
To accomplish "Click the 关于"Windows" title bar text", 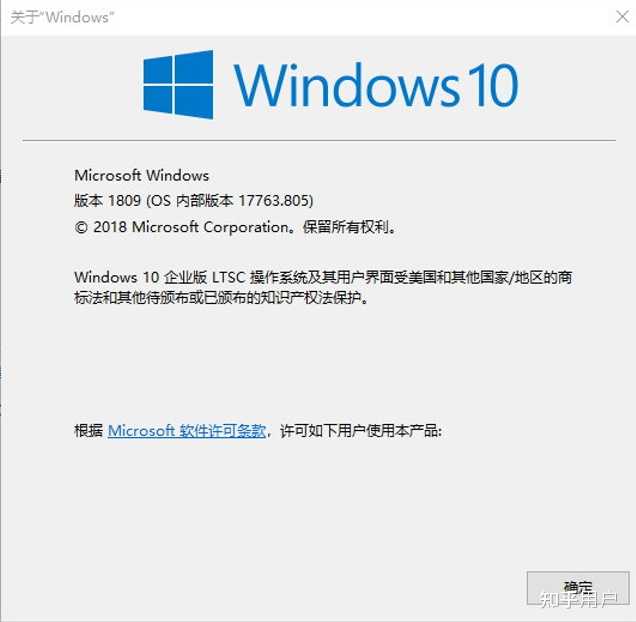I will [62, 17].
